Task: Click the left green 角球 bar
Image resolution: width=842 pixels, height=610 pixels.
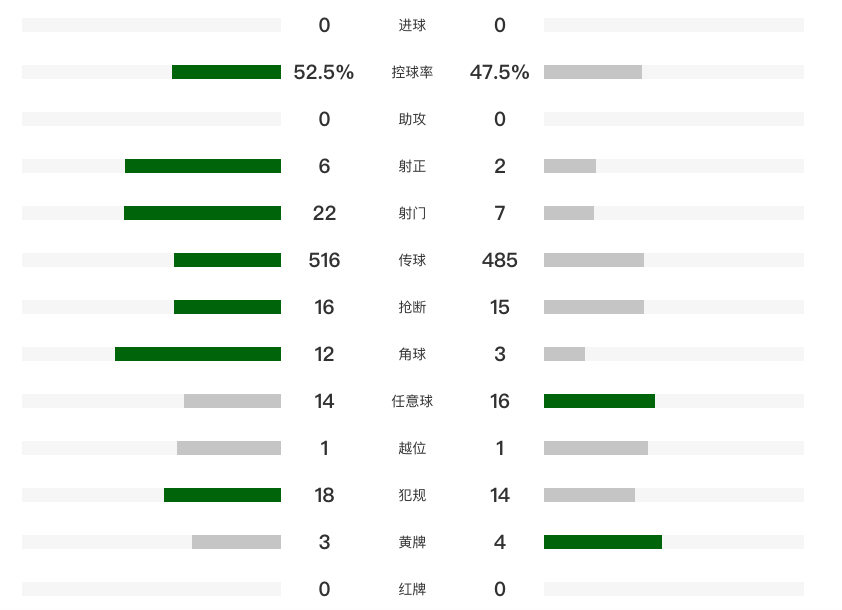Action: point(198,354)
